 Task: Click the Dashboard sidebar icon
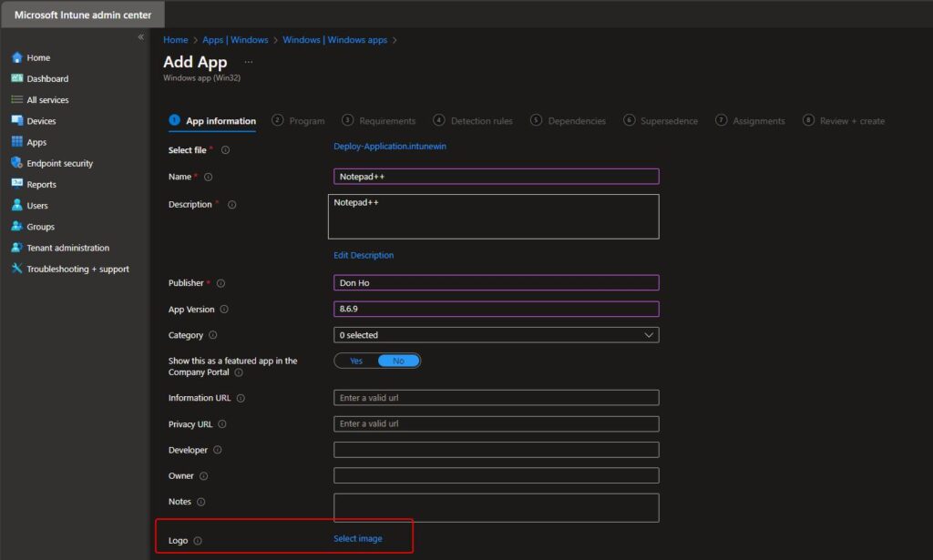(16, 78)
